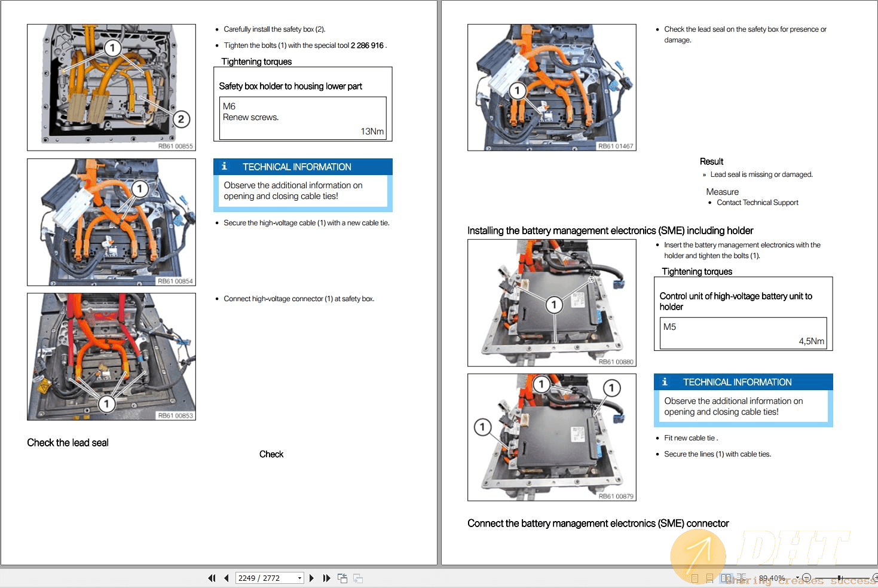
Task: Return to the previous view
Action: [343, 578]
